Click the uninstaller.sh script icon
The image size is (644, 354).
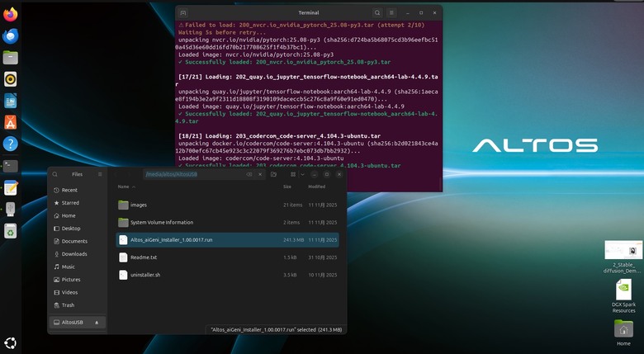pos(123,275)
